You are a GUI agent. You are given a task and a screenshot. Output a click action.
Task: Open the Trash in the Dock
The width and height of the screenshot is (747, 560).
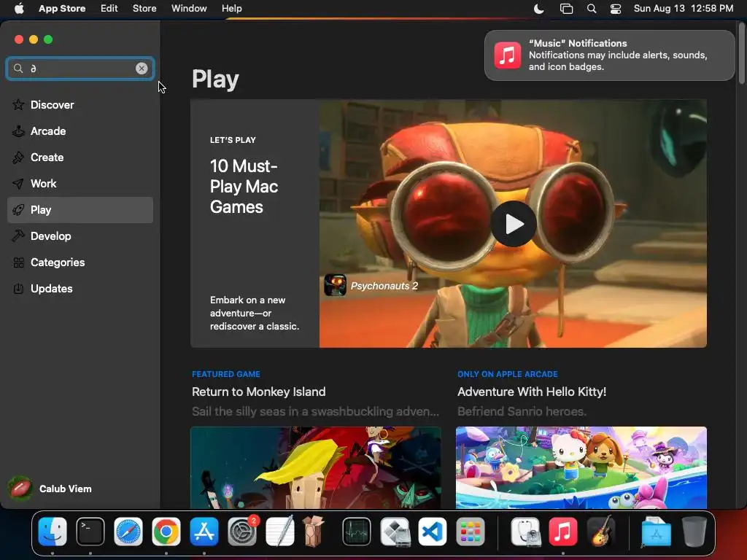(694, 532)
